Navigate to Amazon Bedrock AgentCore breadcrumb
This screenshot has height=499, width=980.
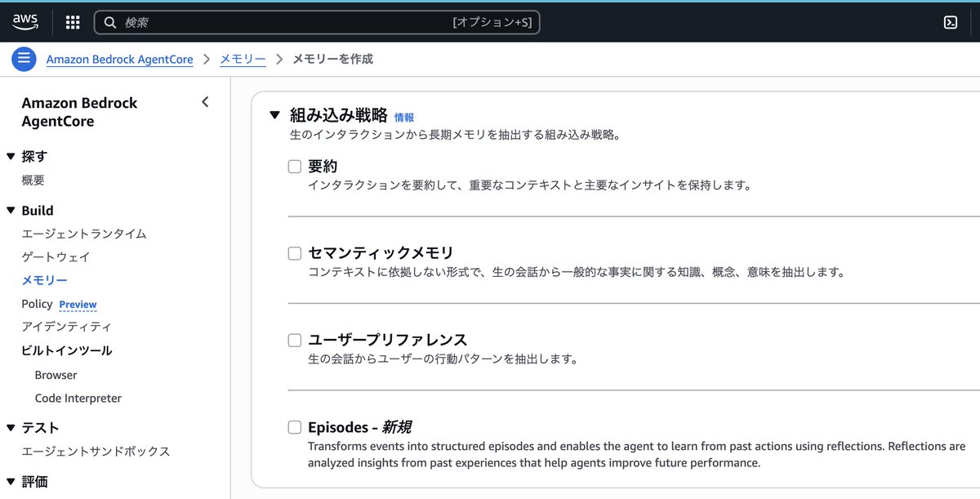pyautogui.click(x=119, y=59)
